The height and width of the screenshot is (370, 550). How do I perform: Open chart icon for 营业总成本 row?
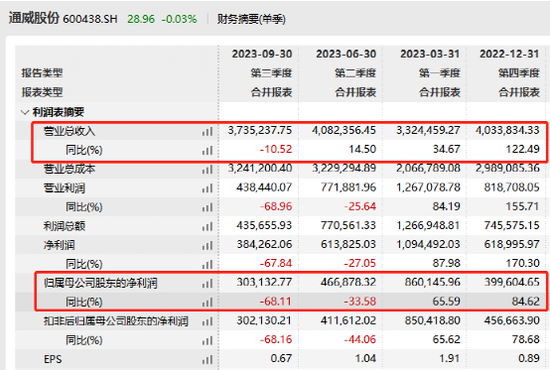click(x=207, y=169)
